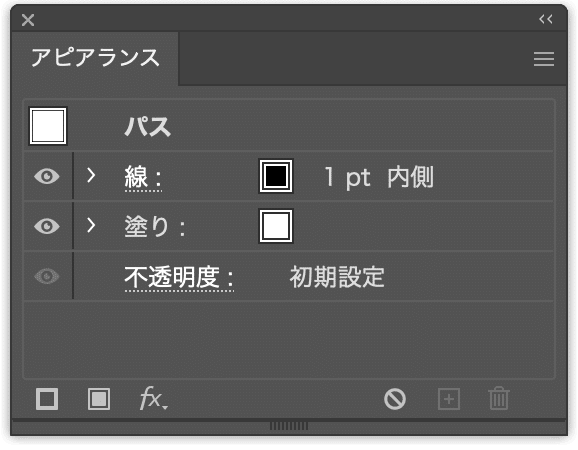Screen dimensions: 578x450
Task: Open the panel hamburger menu
Action: (x=544, y=59)
